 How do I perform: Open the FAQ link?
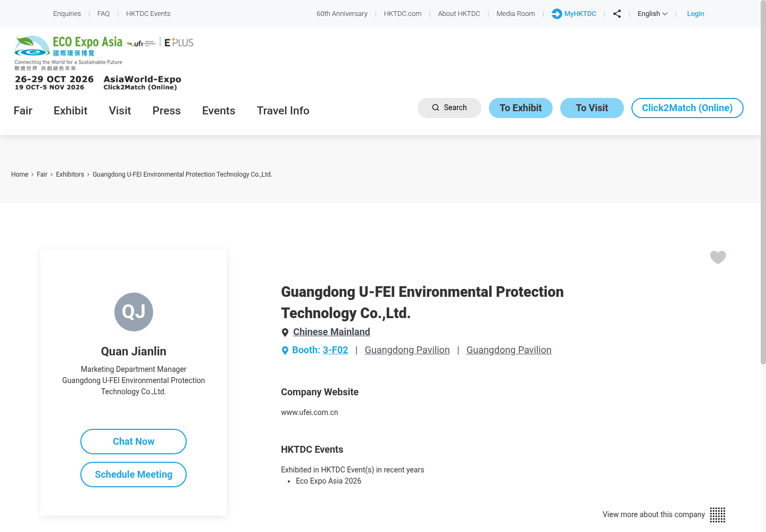coord(104,14)
